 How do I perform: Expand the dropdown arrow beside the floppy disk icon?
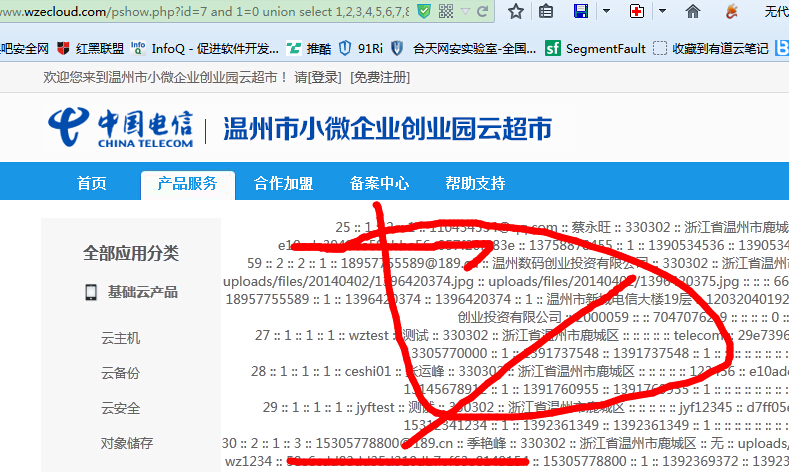pyautogui.click(x=606, y=11)
